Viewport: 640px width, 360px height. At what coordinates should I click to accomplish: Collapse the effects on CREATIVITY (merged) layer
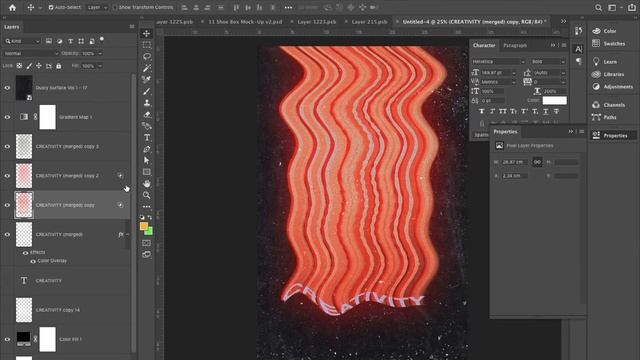pos(128,234)
